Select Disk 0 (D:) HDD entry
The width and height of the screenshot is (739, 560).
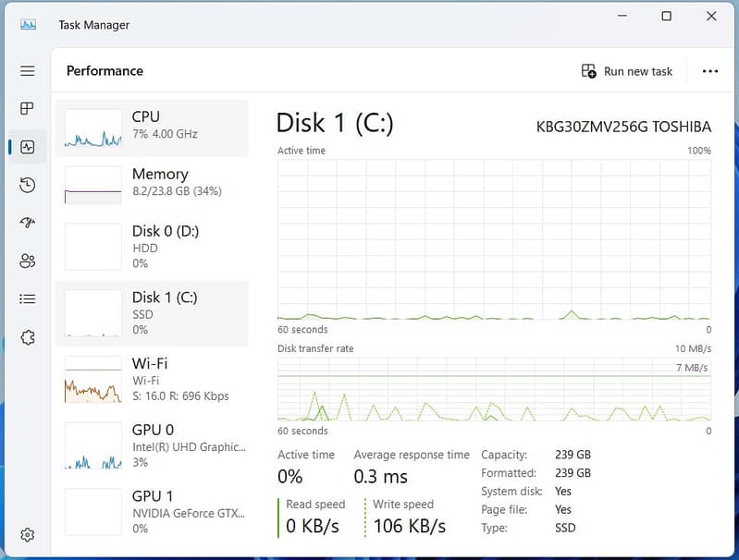pos(152,246)
